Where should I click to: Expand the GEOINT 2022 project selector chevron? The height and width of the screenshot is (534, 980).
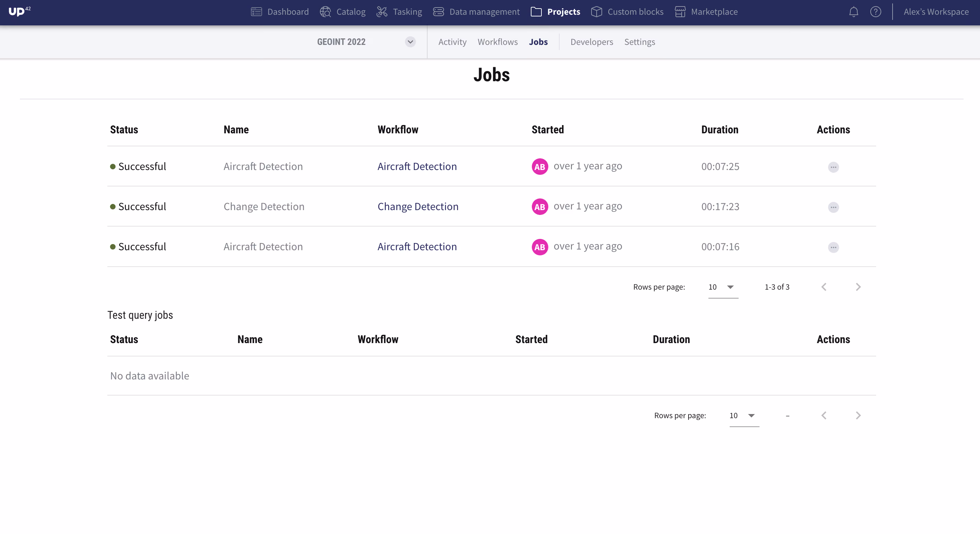pos(410,42)
